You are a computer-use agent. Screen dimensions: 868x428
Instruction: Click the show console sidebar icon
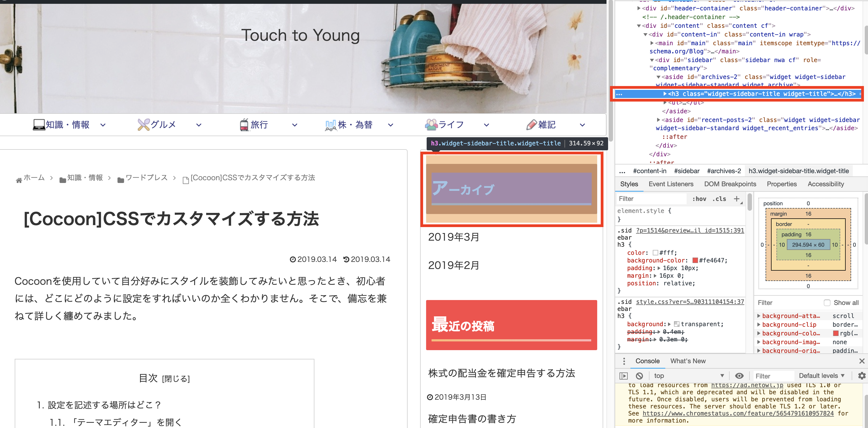point(623,376)
